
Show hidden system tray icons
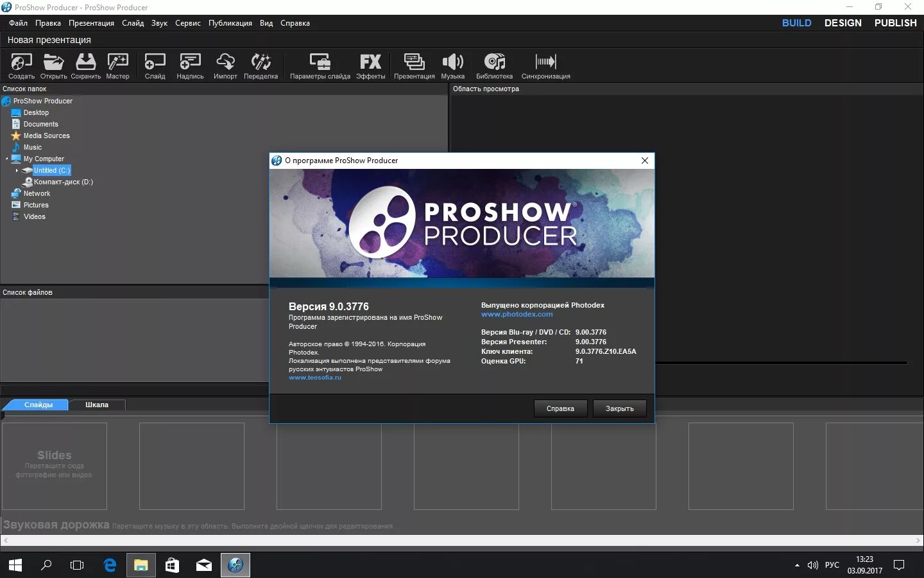coord(797,565)
